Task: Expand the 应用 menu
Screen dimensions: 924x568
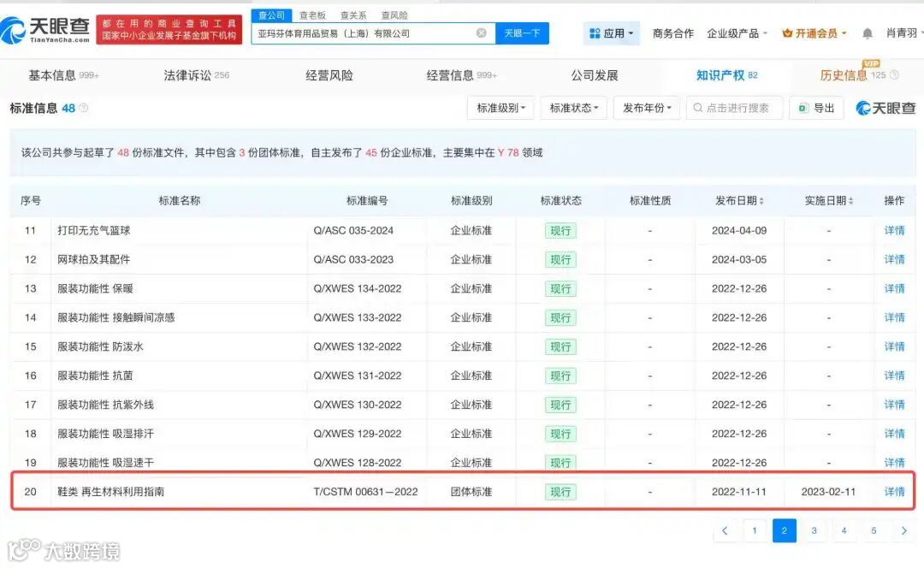Action: (611, 33)
